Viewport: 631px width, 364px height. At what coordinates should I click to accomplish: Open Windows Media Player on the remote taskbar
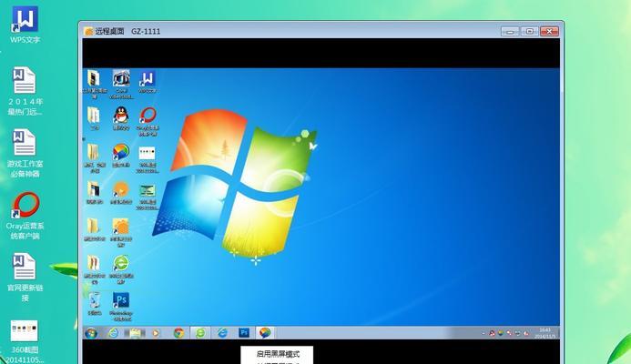tap(156, 333)
